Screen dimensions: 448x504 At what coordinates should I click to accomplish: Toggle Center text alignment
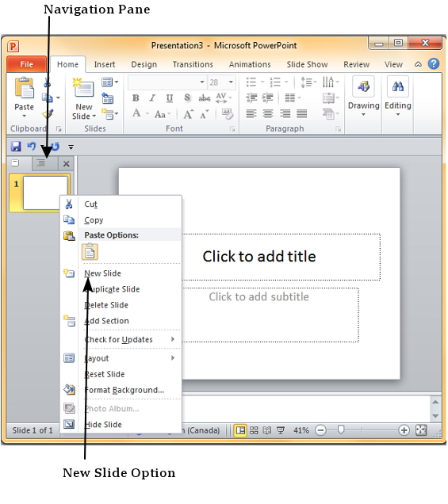tap(268, 113)
